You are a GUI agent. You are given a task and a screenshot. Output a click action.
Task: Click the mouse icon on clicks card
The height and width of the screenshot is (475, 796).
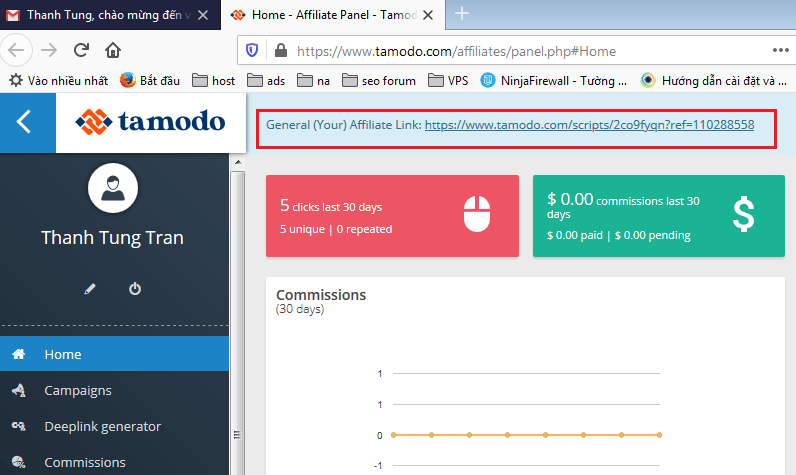477,214
